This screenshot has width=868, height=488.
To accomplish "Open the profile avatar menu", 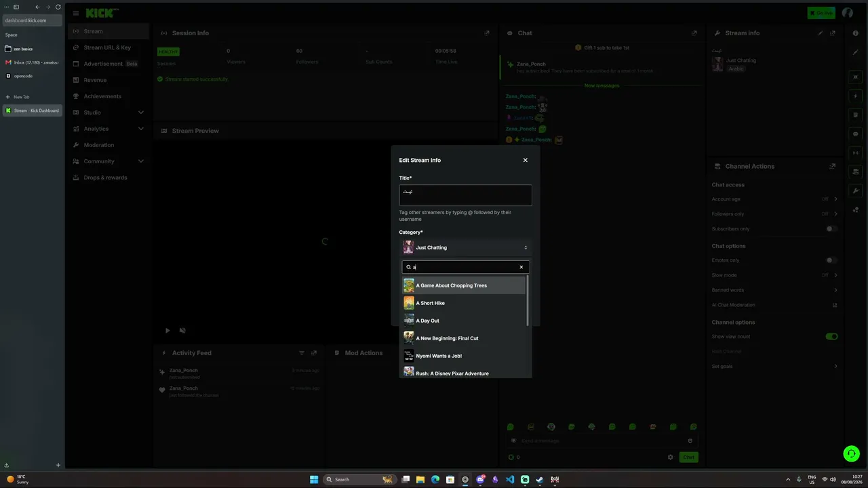I will pos(848,13).
